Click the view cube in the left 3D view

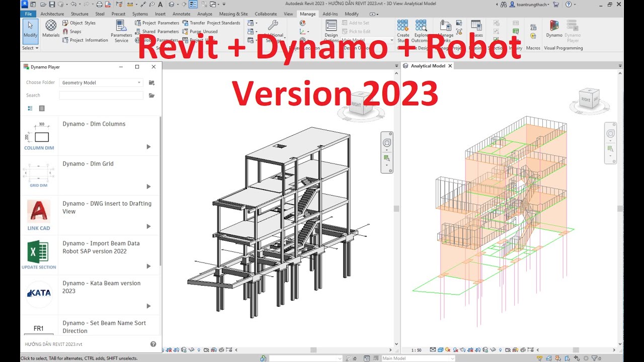coord(361,104)
